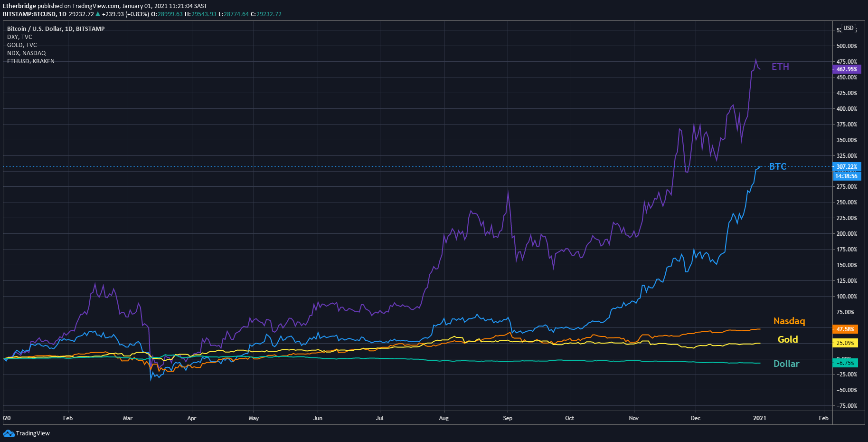This screenshot has height=442, width=868.
Task: Click the 100.00% tick on price axis
Action: click(847, 297)
